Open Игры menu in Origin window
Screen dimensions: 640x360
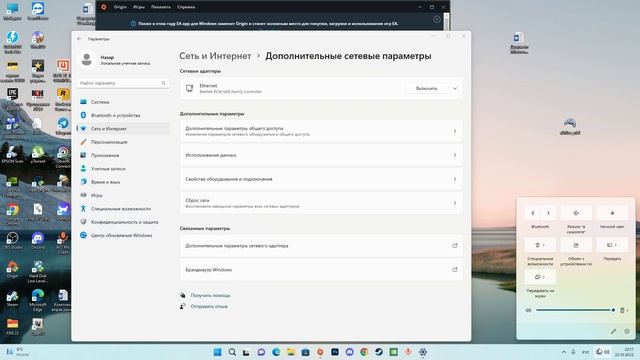pos(139,7)
